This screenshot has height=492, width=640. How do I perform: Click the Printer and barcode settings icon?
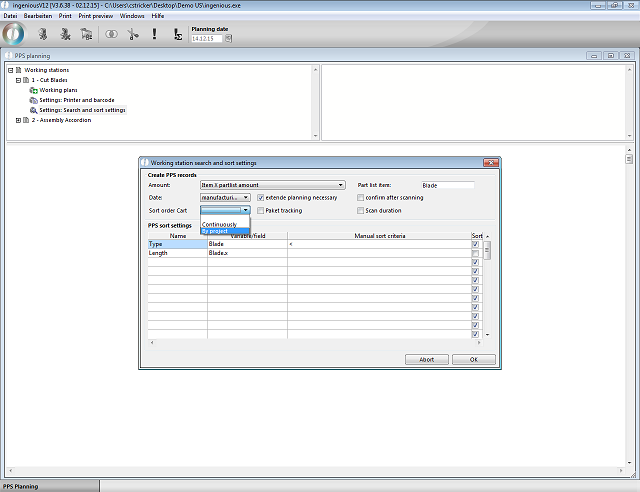pyautogui.click(x=33, y=100)
